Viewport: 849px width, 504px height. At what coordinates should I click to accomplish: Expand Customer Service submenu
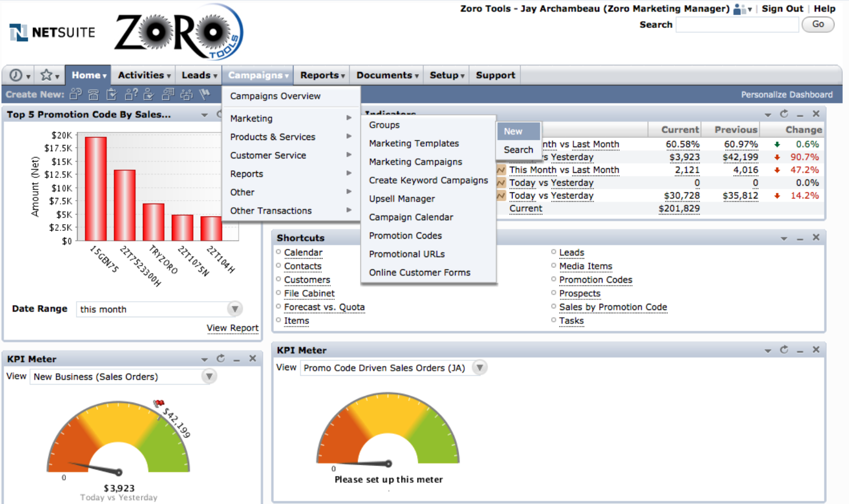coord(291,155)
